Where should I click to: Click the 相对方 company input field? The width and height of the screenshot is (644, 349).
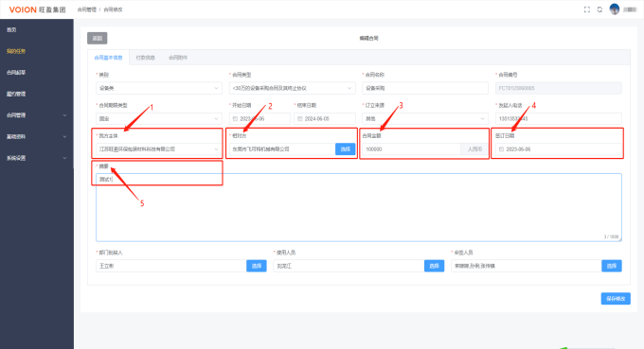282,149
